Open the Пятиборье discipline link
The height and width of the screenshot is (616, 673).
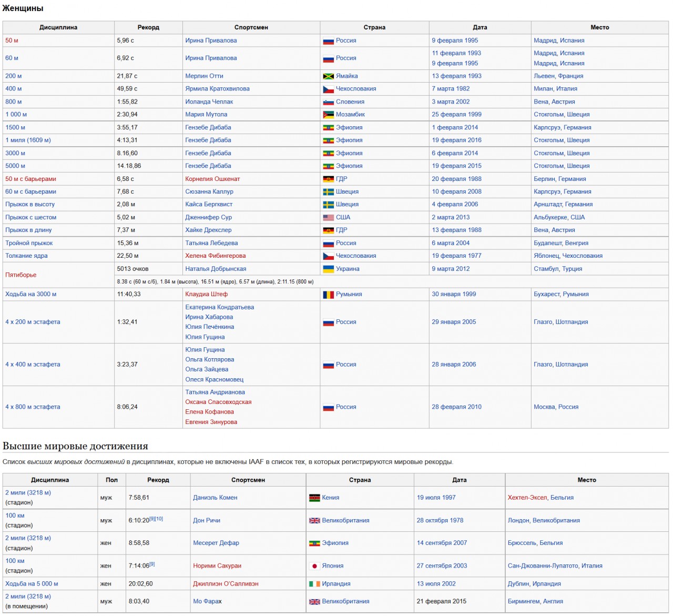click(x=21, y=275)
